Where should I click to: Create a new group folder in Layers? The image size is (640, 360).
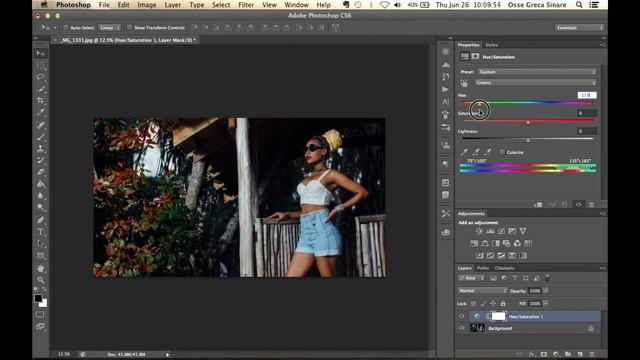pos(568,354)
